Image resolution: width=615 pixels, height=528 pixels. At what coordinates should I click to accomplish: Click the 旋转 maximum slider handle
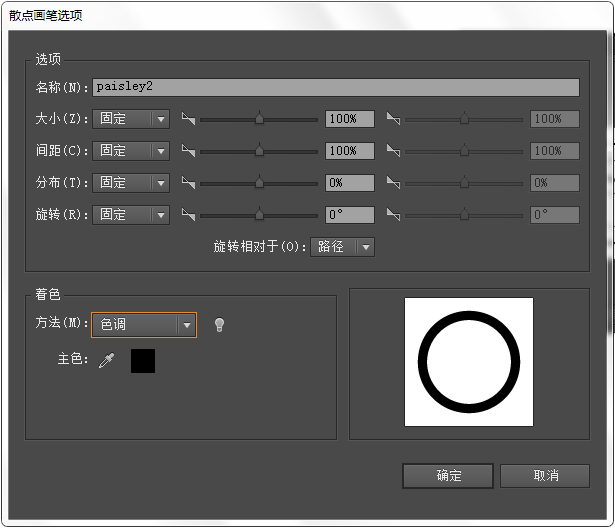click(464, 215)
